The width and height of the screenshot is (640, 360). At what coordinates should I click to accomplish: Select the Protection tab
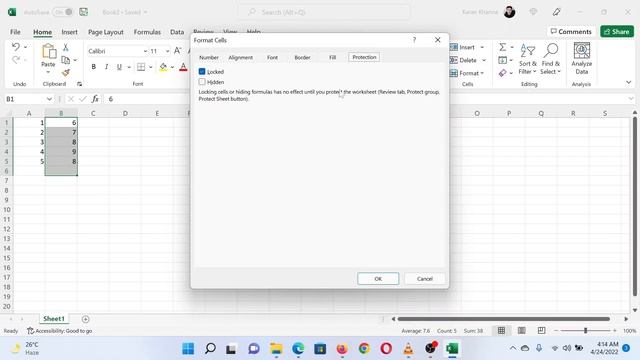[364, 57]
